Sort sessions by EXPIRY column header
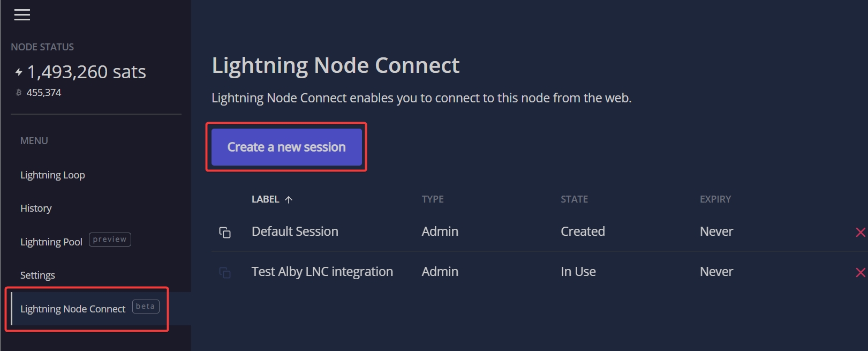868x351 pixels. click(x=715, y=199)
